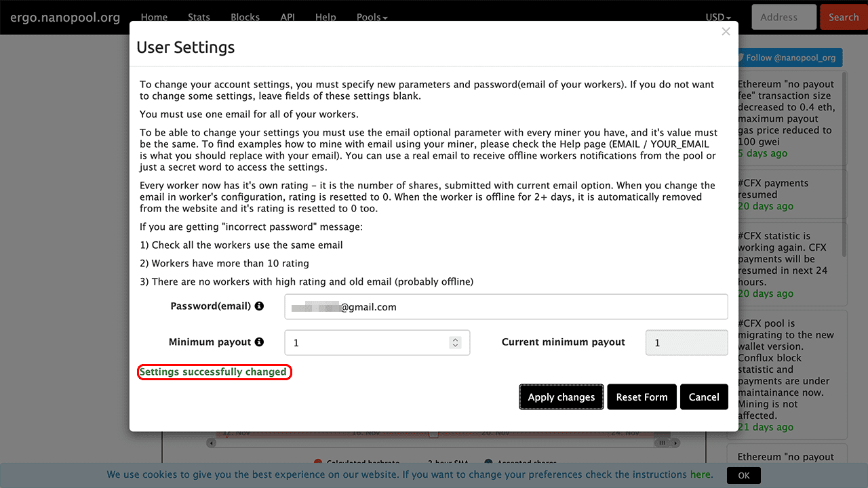Increase Minimum payout using the up arrow
Viewport: 868px width, 488px height.
click(x=456, y=339)
